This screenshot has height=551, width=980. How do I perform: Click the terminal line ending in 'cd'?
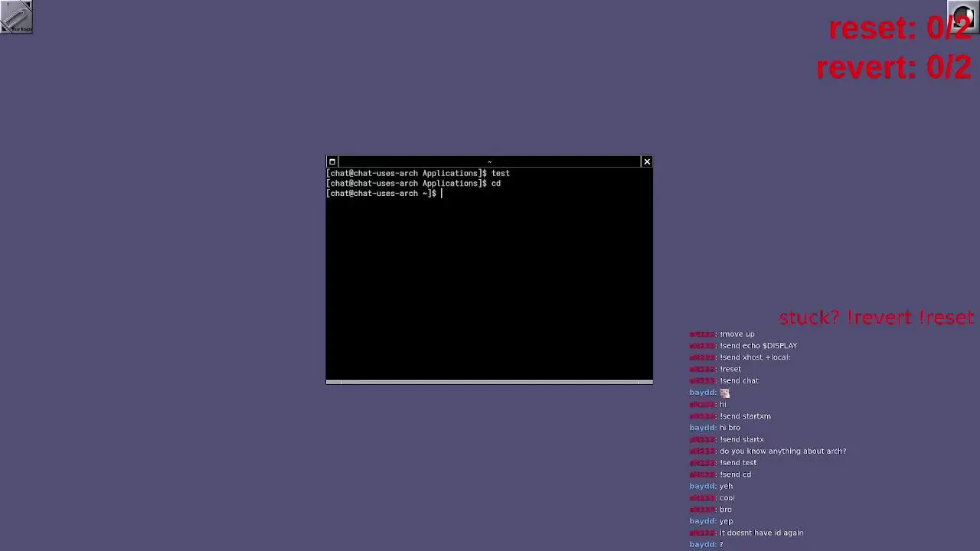click(413, 183)
